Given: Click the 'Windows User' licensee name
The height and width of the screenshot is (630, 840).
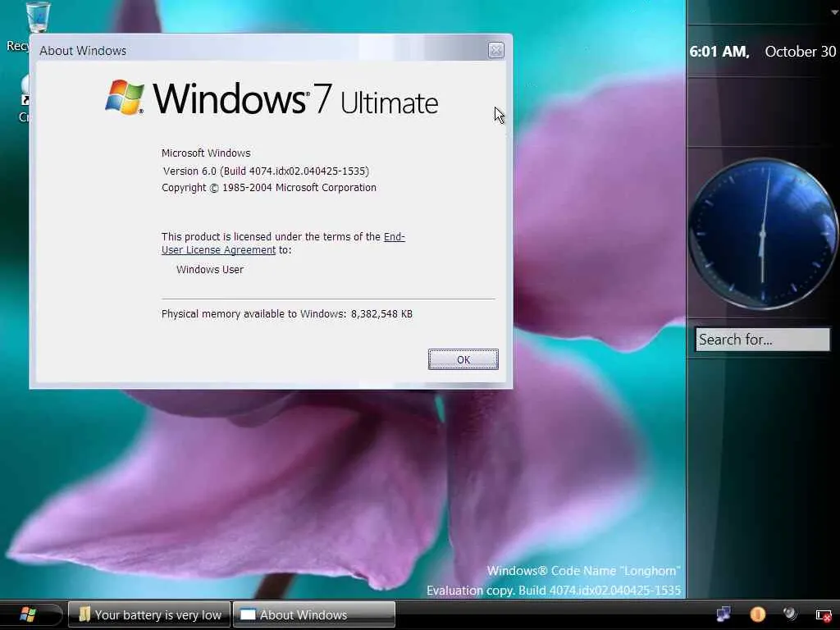Looking at the screenshot, I should pos(209,269).
